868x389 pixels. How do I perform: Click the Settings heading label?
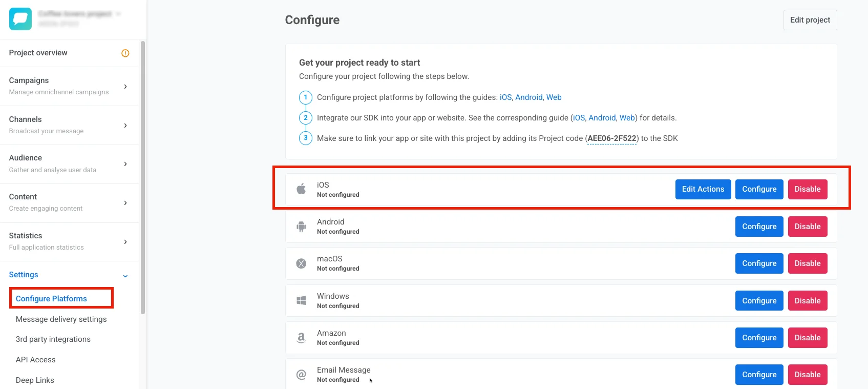[x=24, y=275]
